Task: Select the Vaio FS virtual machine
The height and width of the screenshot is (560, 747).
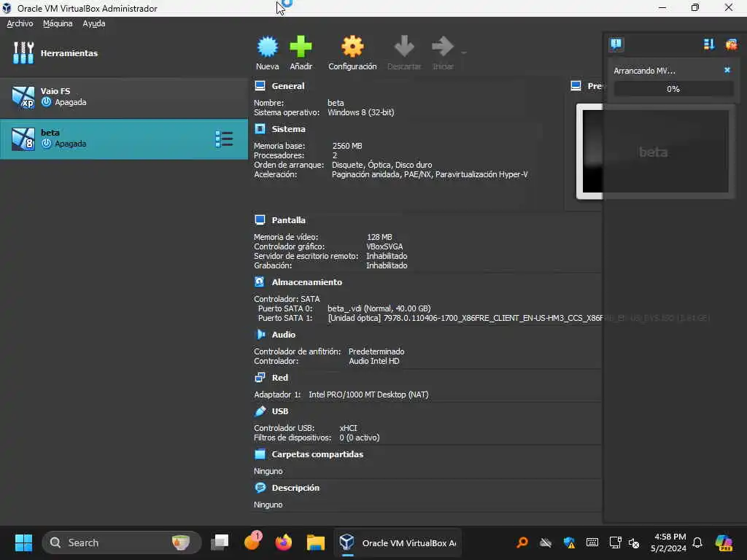Action: click(124, 97)
